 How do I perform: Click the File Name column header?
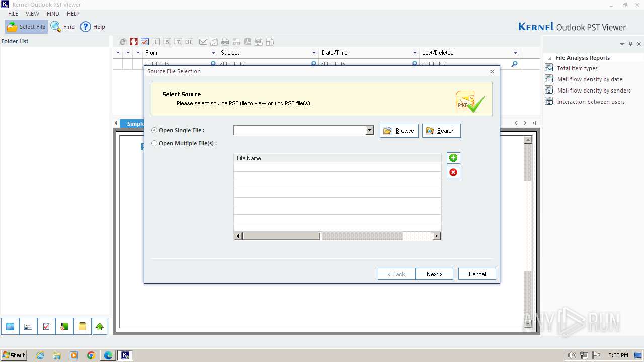tap(338, 158)
